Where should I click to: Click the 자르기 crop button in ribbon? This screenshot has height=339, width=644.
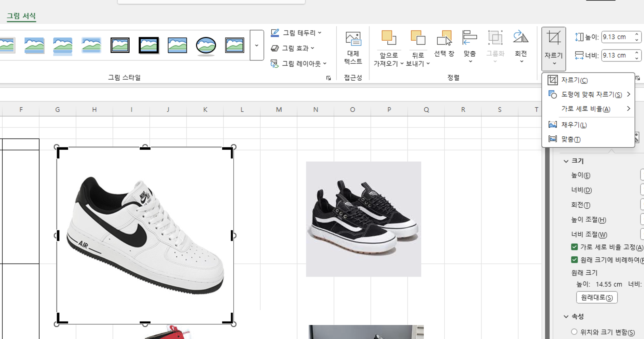pyautogui.click(x=554, y=49)
